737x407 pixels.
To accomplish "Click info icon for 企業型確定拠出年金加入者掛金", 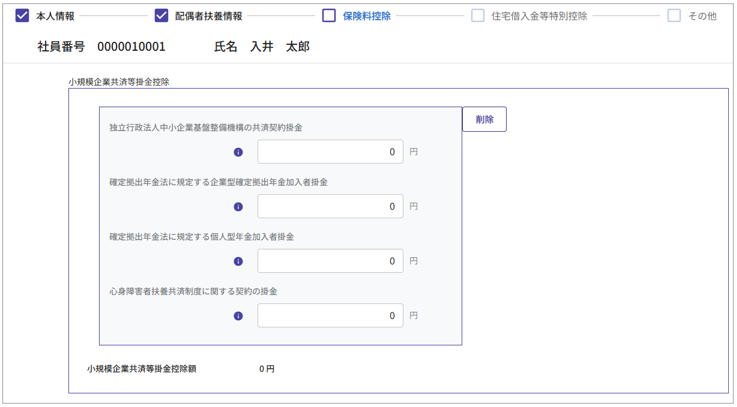I will (x=238, y=207).
